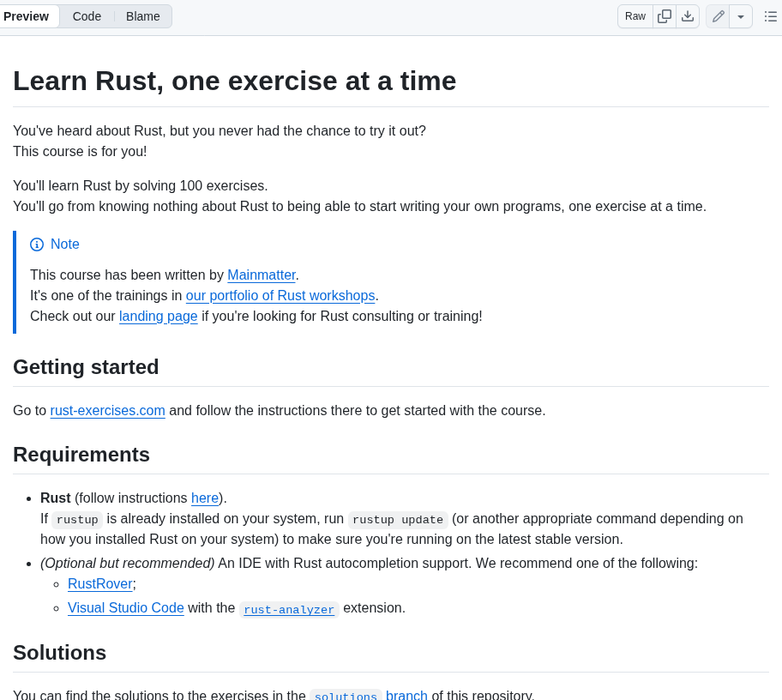Image resolution: width=782 pixels, height=700 pixels.
Task: Open the Visual Studio Code link
Action: (x=126, y=607)
